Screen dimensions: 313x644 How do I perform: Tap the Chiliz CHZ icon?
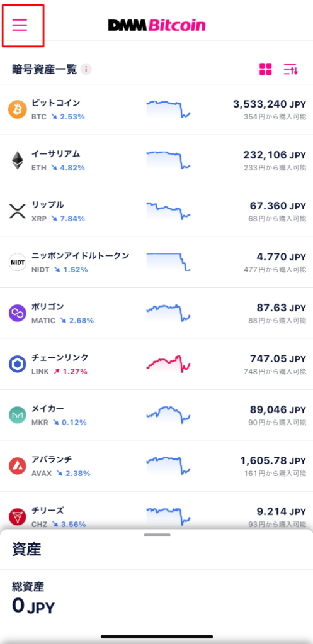[17, 517]
